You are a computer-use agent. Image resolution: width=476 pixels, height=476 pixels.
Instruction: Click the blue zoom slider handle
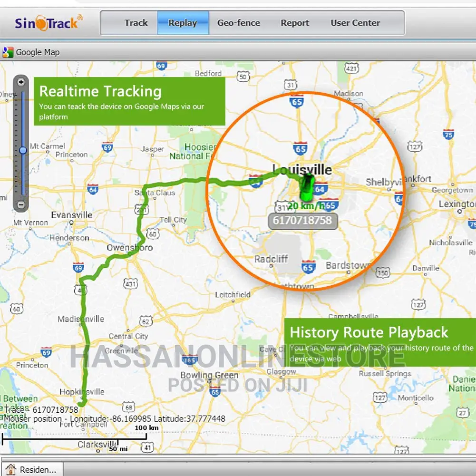tap(23, 150)
